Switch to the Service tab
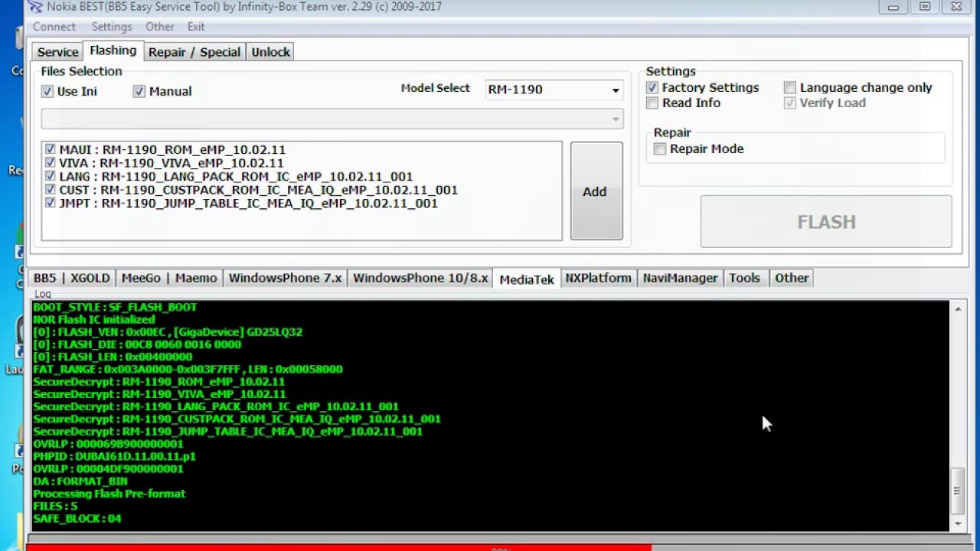 (x=57, y=52)
